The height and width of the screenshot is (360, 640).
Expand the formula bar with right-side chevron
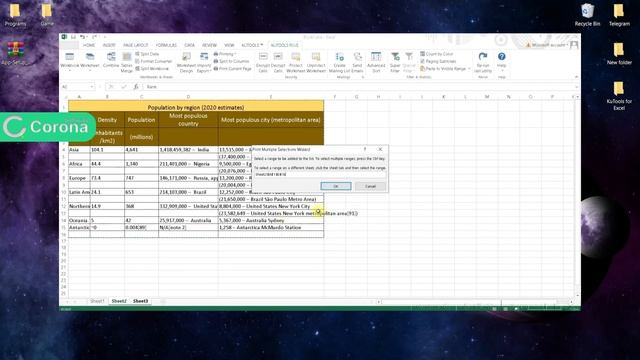coord(577,87)
